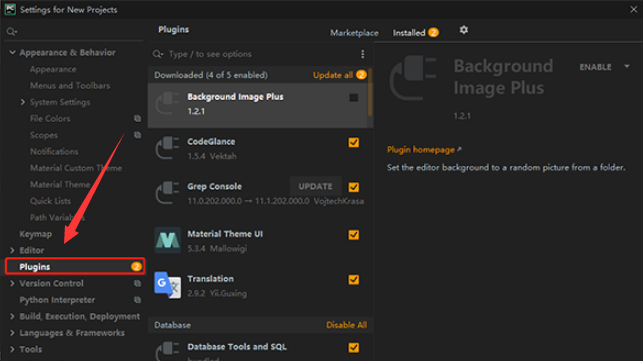Screen dimensions: 643x361
Task: Click Disable All for Database plugins
Action: 347,325
